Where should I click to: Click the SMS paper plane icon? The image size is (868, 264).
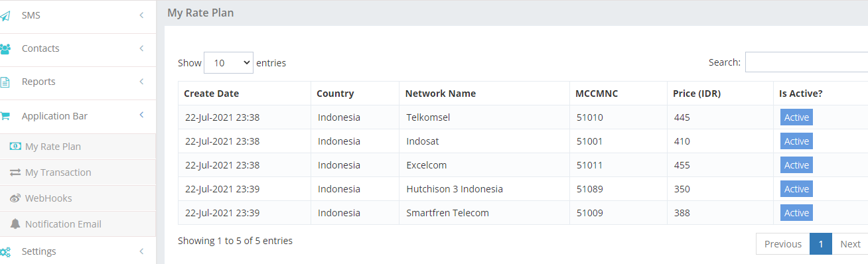pos(5,15)
